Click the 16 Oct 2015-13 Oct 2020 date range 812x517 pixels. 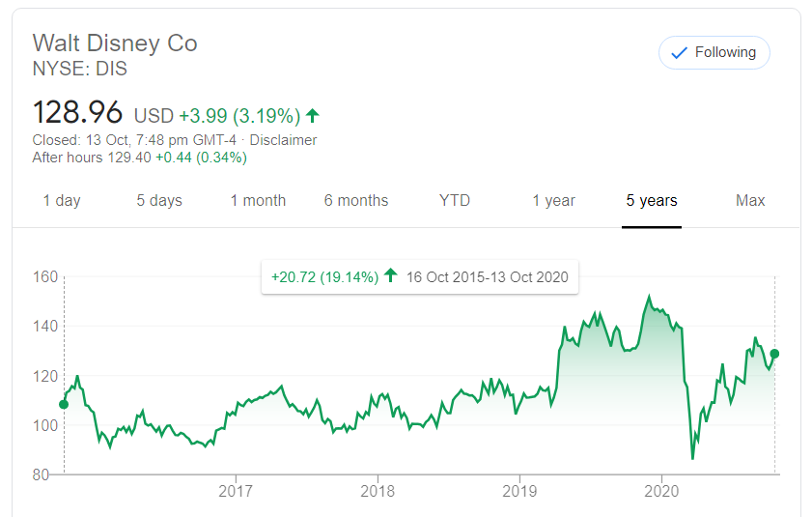488,277
